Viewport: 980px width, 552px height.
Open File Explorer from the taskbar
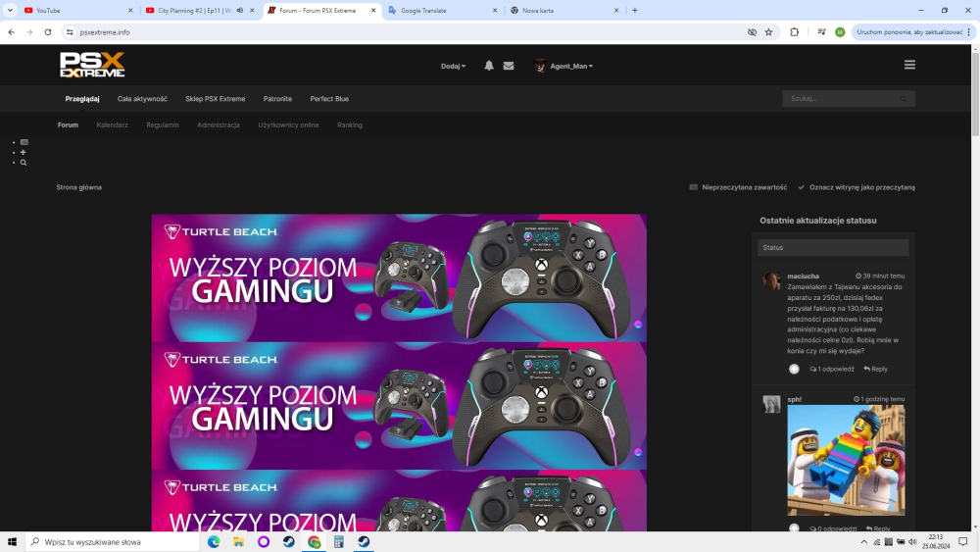(x=239, y=542)
